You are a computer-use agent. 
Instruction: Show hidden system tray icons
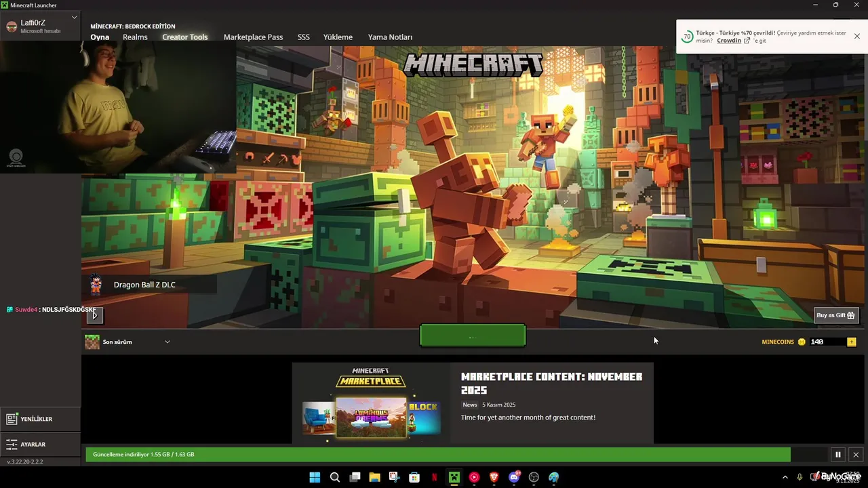[x=785, y=477]
